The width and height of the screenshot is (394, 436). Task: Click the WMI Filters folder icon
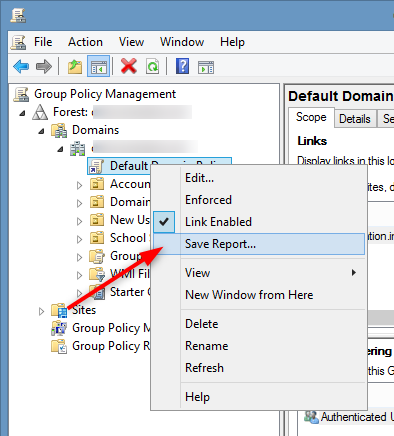pos(97,274)
